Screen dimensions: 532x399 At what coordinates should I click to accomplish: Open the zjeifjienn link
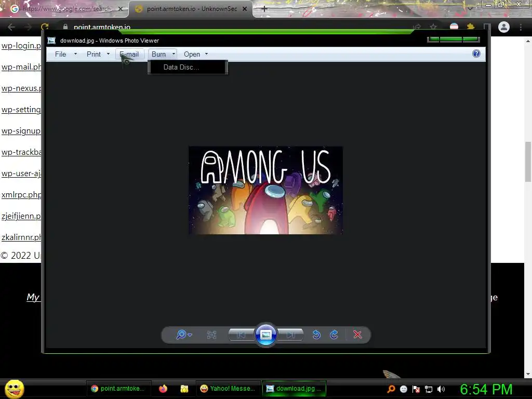click(x=21, y=216)
